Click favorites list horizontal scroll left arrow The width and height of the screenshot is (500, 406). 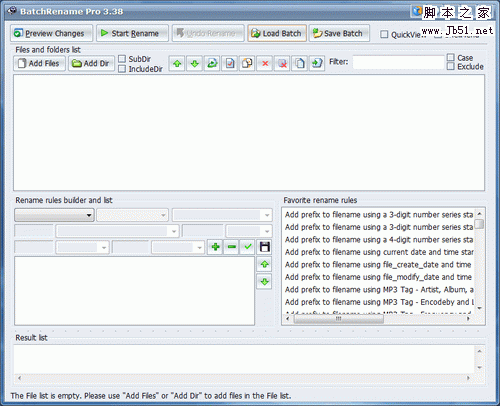pyautogui.click(x=288, y=319)
